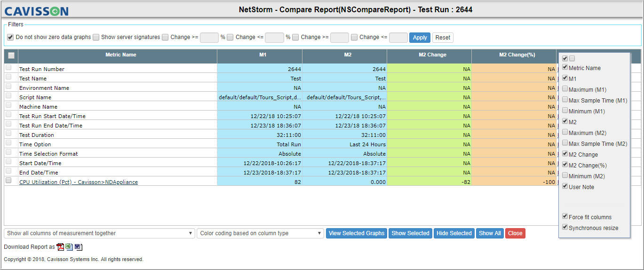The height and width of the screenshot is (270, 644).
Task: Click View Selected Graphs button
Action: [357, 233]
